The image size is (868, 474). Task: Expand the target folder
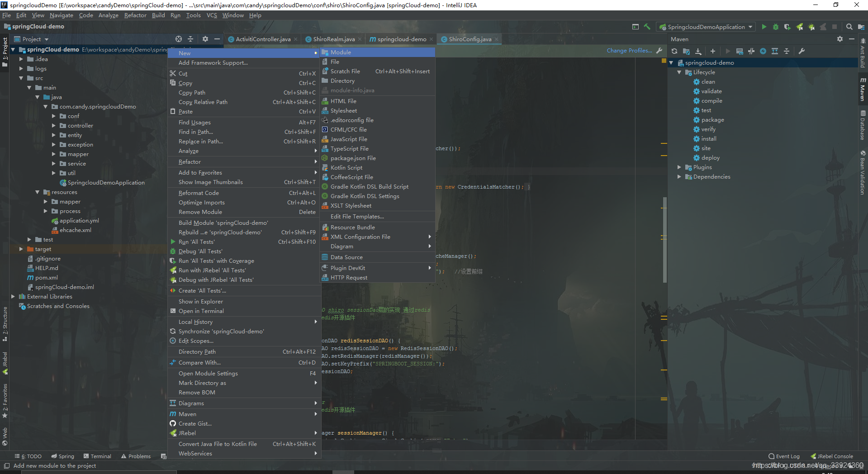(x=21, y=249)
